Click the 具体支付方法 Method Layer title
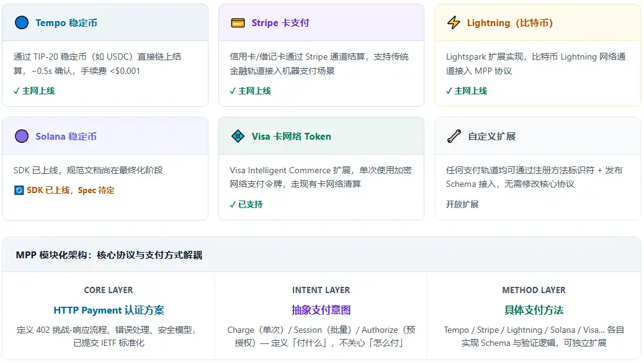 (534, 310)
